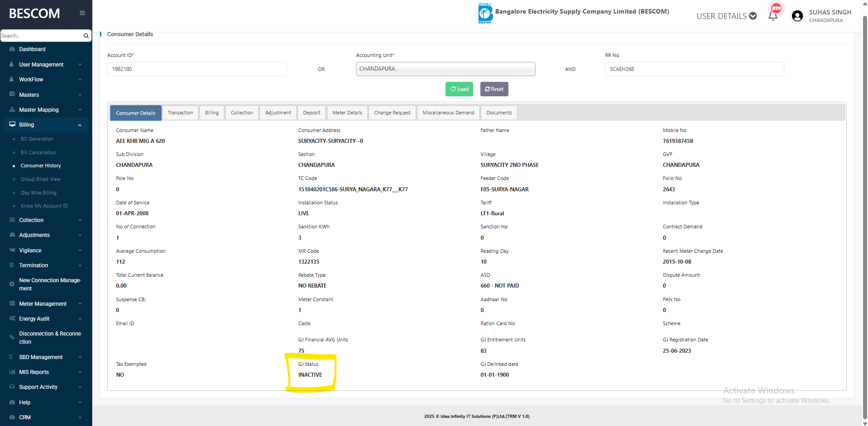The width and height of the screenshot is (868, 426).
Task: Click the MIS Reports chart icon
Action: 12,372
